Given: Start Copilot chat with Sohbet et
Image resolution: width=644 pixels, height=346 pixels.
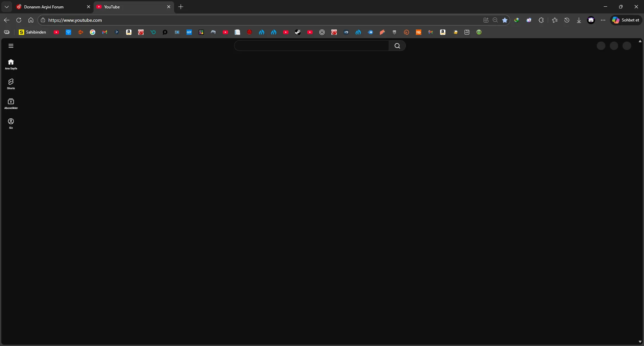Looking at the screenshot, I should coord(627,20).
